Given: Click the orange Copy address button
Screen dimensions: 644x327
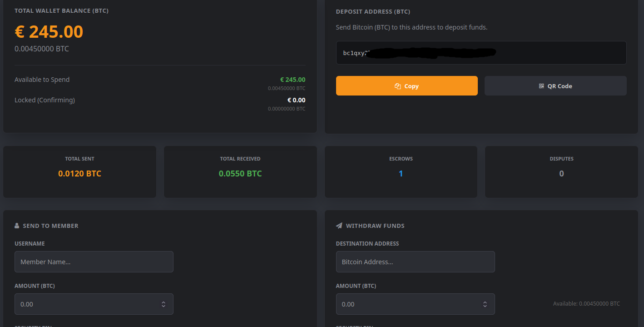Looking at the screenshot, I should click(x=406, y=86).
